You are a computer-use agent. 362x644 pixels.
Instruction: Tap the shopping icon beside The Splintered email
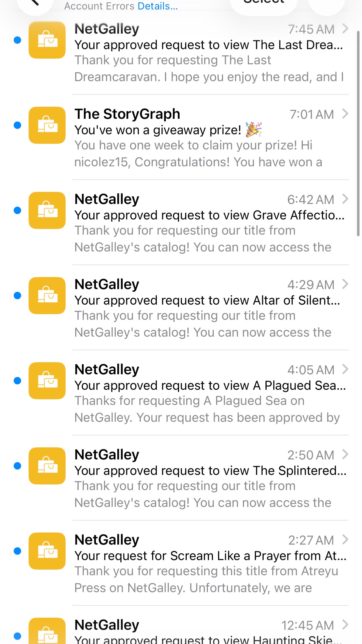click(x=47, y=466)
